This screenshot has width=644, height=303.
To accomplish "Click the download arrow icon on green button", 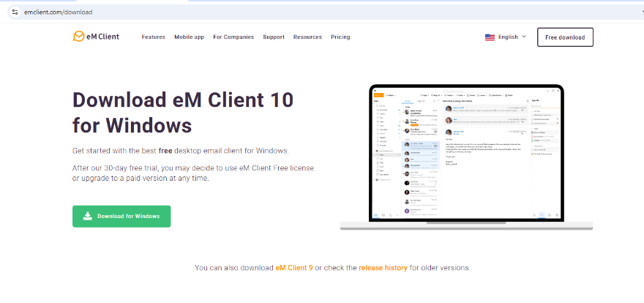I will click(x=88, y=217).
